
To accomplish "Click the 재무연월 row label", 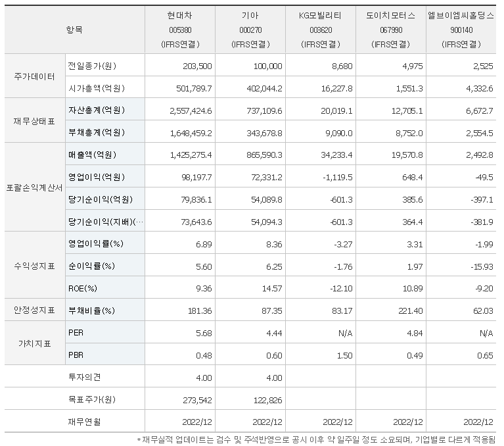I will [84, 422].
